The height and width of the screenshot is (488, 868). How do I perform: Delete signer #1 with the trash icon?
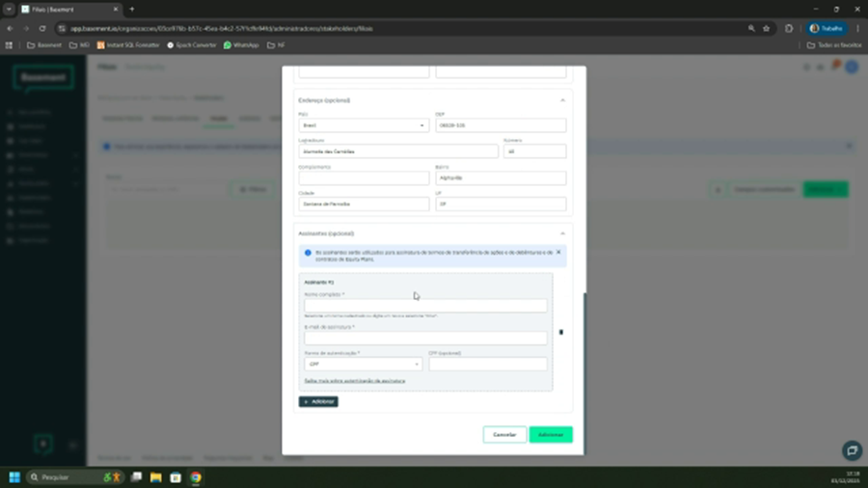tap(560, 332)
